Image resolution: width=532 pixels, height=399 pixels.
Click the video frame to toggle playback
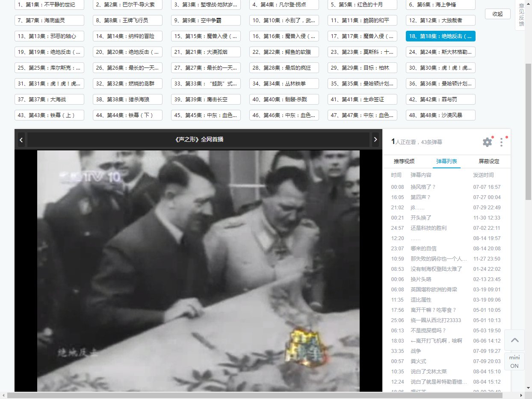(x=198, y=269)
